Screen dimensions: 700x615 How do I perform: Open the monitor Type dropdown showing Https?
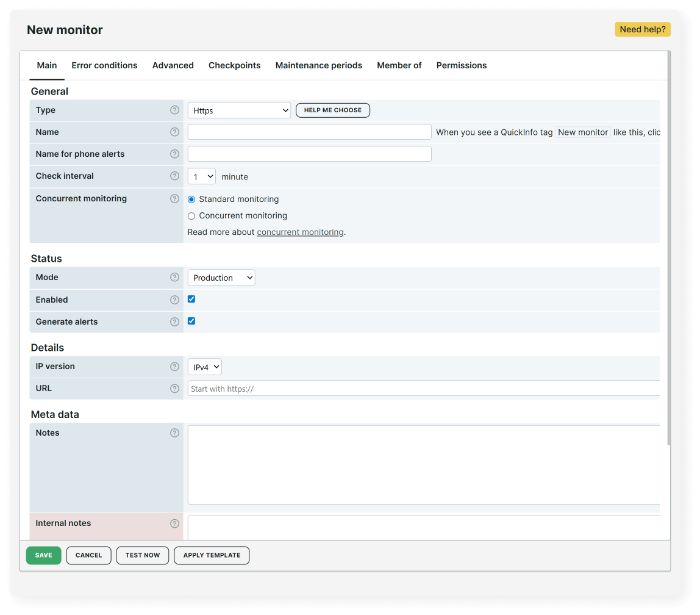(238, 110)
